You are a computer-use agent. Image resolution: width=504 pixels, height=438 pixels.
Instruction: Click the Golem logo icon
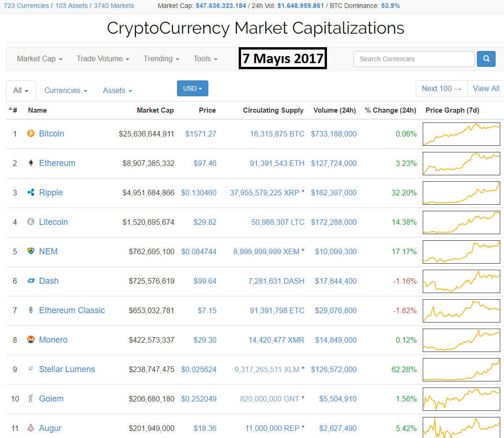click(31, 398)
